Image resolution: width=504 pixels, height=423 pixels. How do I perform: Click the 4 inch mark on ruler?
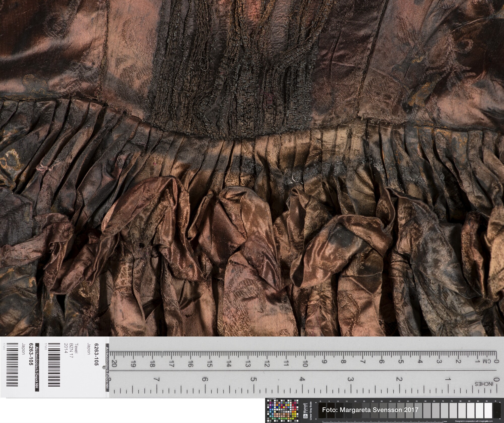click(x=302, y=380)
